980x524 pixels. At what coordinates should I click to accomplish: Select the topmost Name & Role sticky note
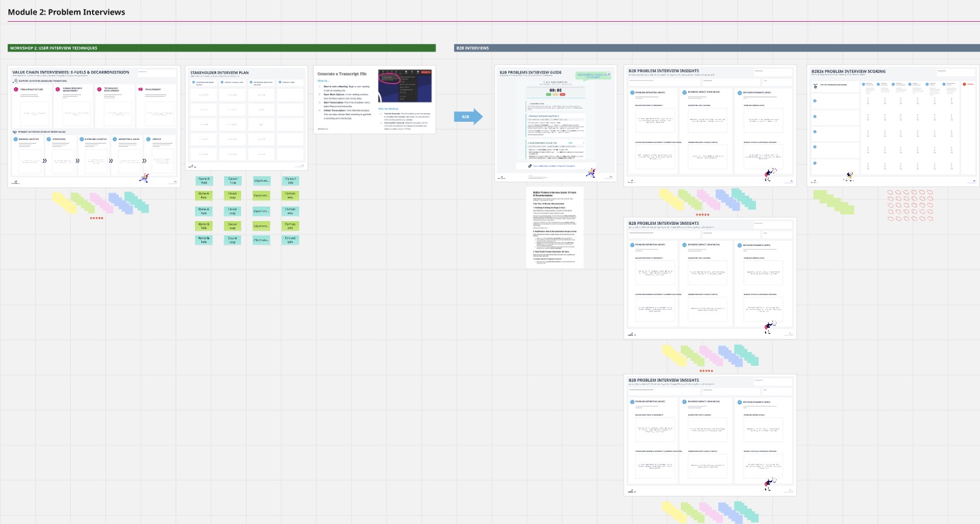(x=204, y=181)
